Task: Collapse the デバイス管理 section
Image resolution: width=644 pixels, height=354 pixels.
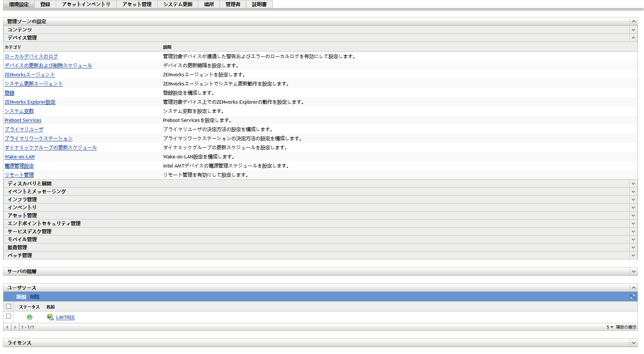Action: tap(633, 38)
